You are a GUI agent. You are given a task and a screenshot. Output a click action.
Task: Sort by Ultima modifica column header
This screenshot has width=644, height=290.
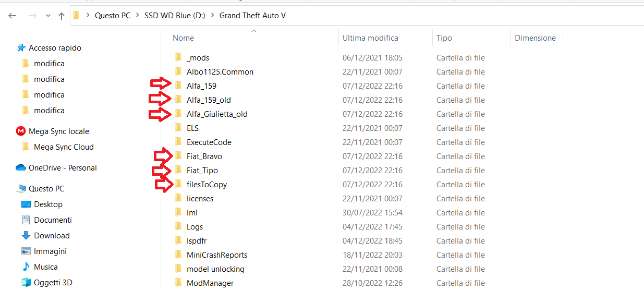(370, 38)
